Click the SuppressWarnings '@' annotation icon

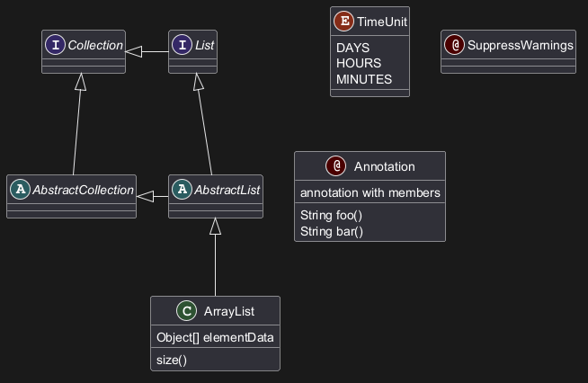pos(455,45)
